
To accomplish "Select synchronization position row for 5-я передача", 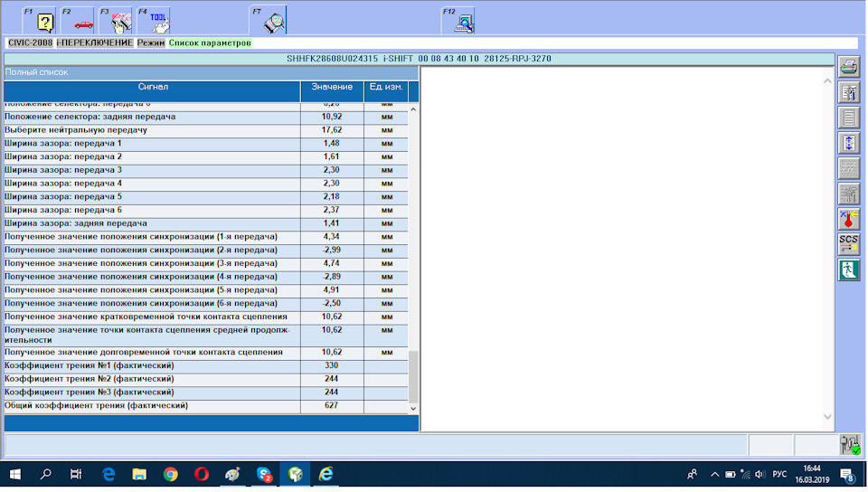I will (206, 290).
